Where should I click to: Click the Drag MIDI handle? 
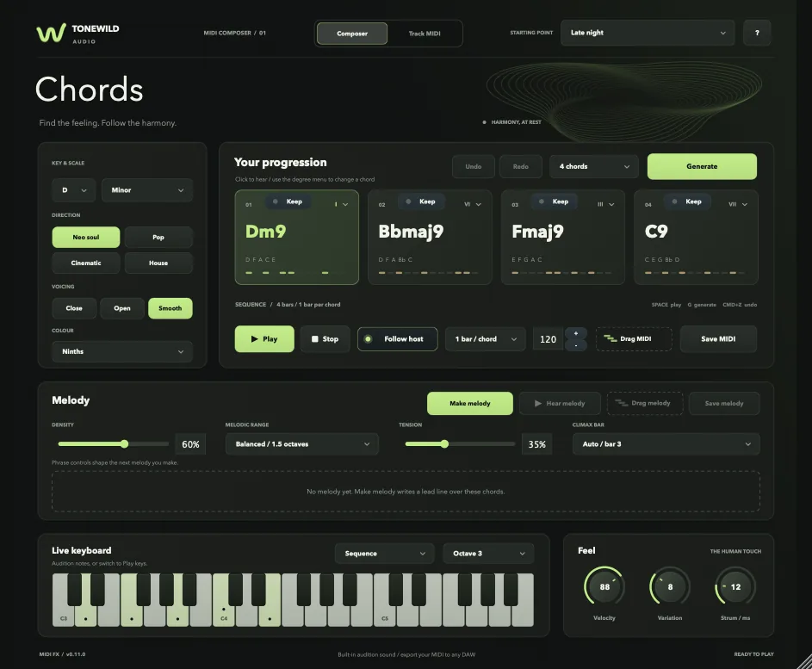click(634, 338)
